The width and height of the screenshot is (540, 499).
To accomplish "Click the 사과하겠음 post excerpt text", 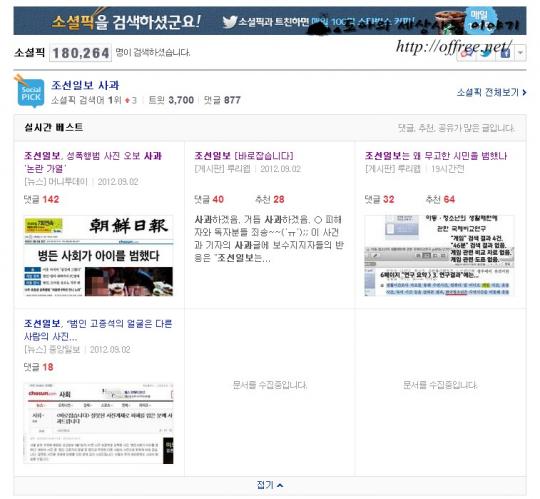I will coord(269,239).
